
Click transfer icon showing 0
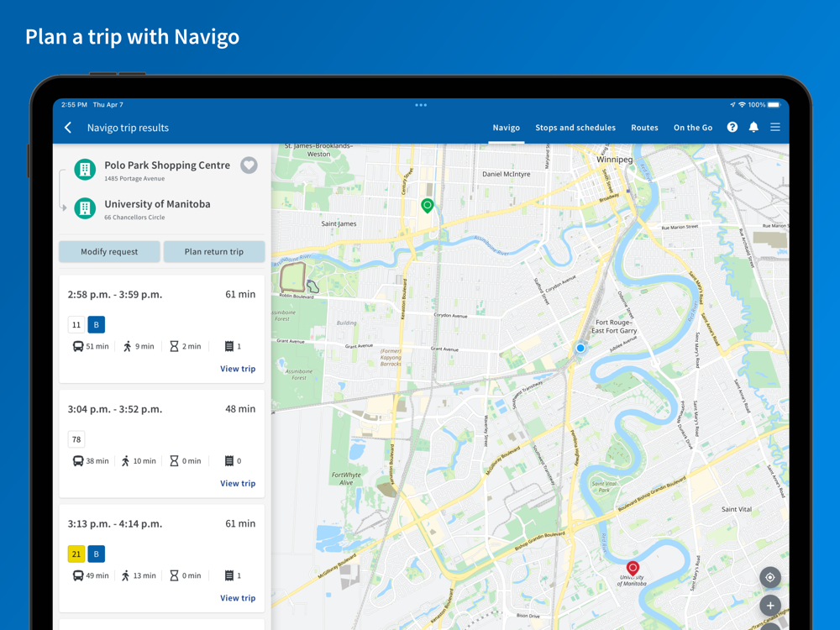point(228,461)
